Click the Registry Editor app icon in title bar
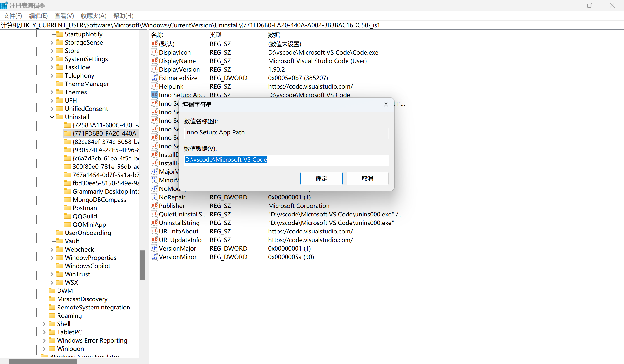The width and height of the screenshot is (624, 364). tap(4, 5)
